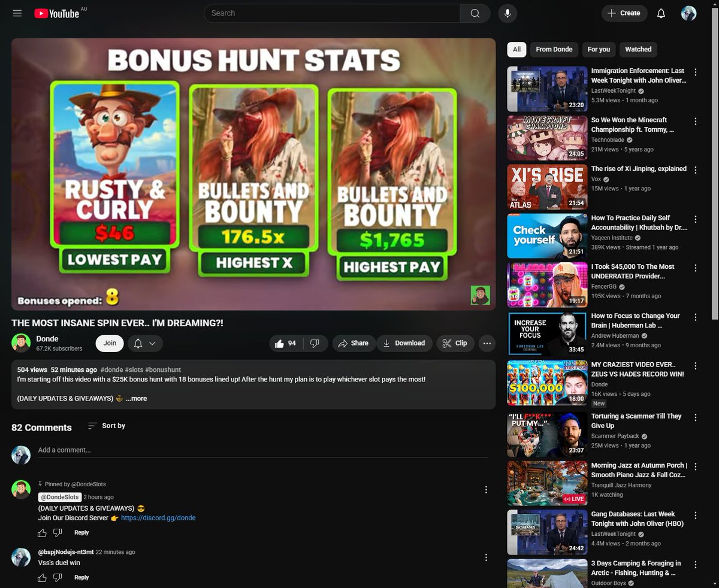Viewport: 719px width, 588px height.
Task: Open options for Zeus vs Hades video
Action: pyautogui.click(x=696, y=366)
